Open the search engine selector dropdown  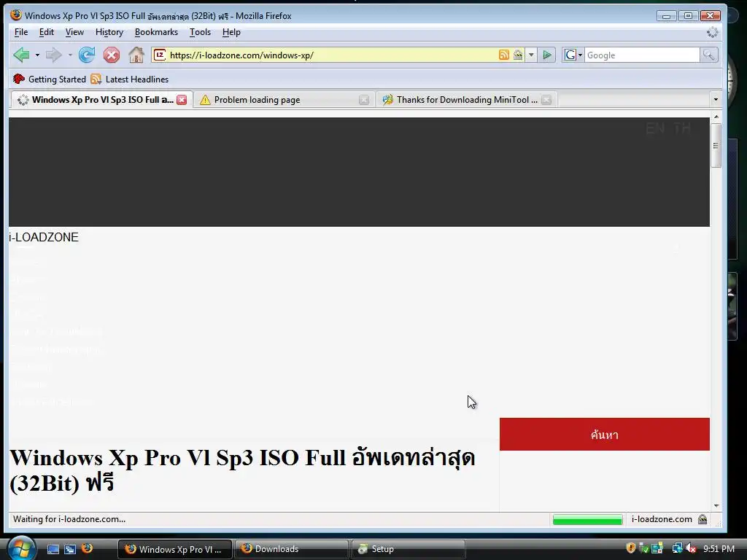(573, 55)
